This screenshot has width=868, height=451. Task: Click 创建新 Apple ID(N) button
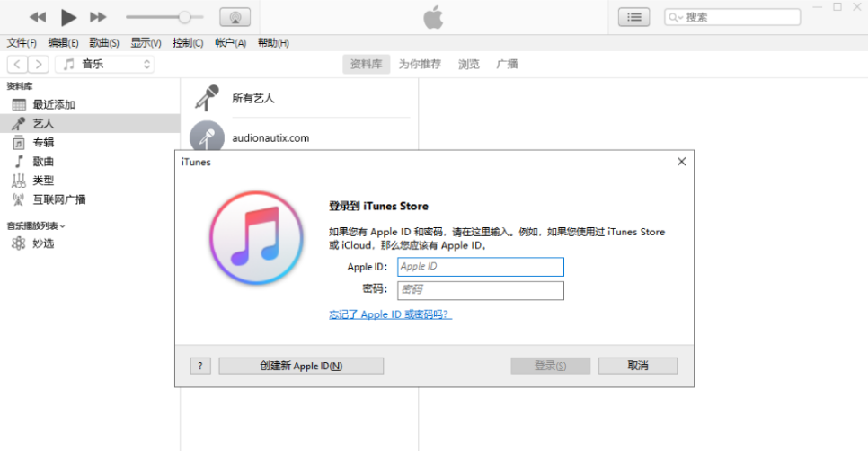pos(301,366)
